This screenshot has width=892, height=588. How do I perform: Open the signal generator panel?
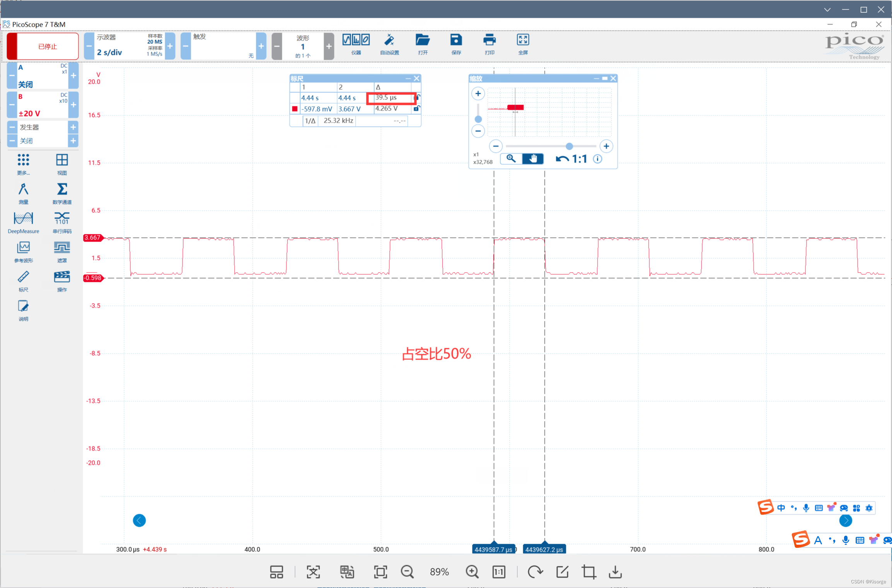[43, 127]
